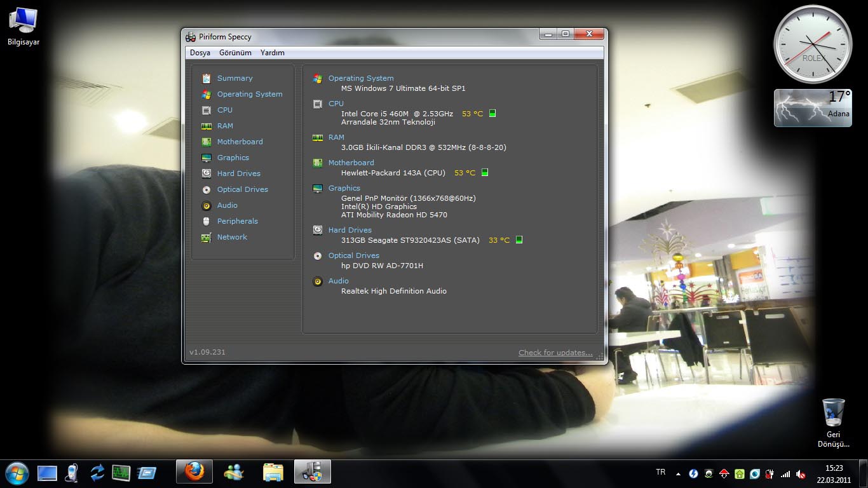Open the Dosya menu

pos(200,53)
